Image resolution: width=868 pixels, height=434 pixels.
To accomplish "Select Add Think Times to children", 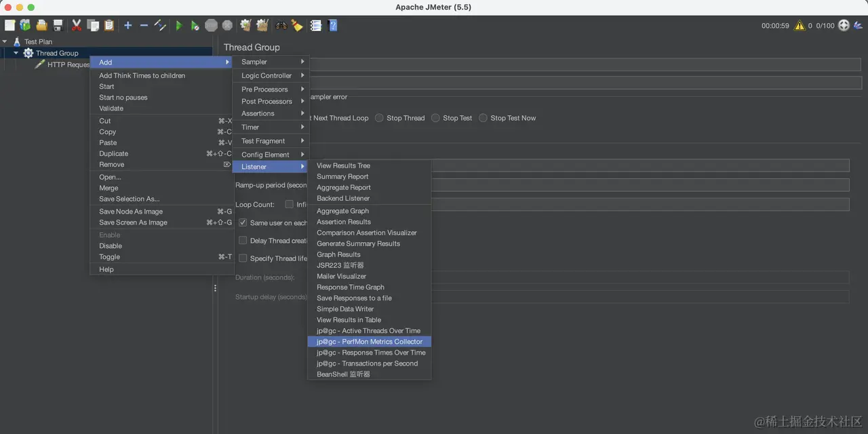I will pyautogui.click(x=162, y=75).
